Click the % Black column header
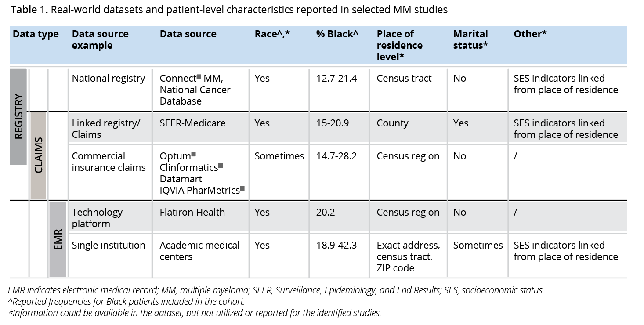 337,34
